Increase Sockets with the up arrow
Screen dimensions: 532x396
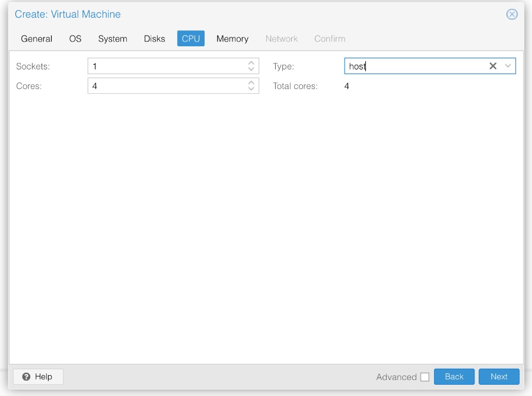251,63
